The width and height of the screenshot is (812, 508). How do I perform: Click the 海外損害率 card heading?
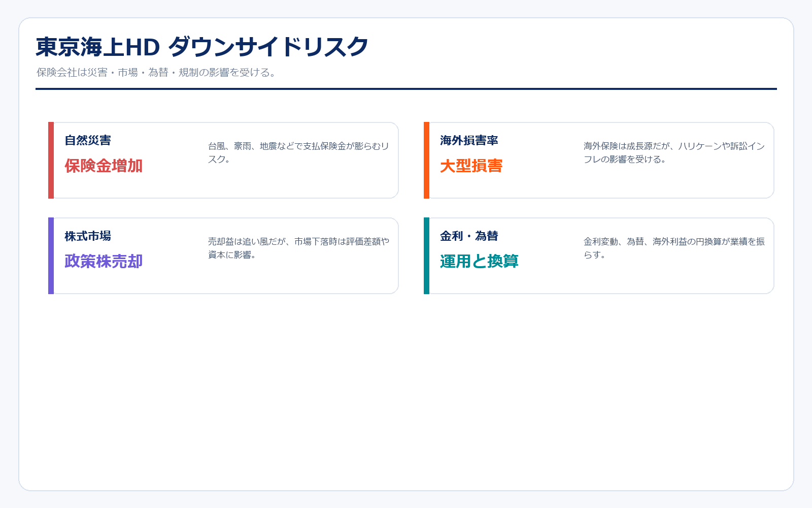(x=469, y=140)
